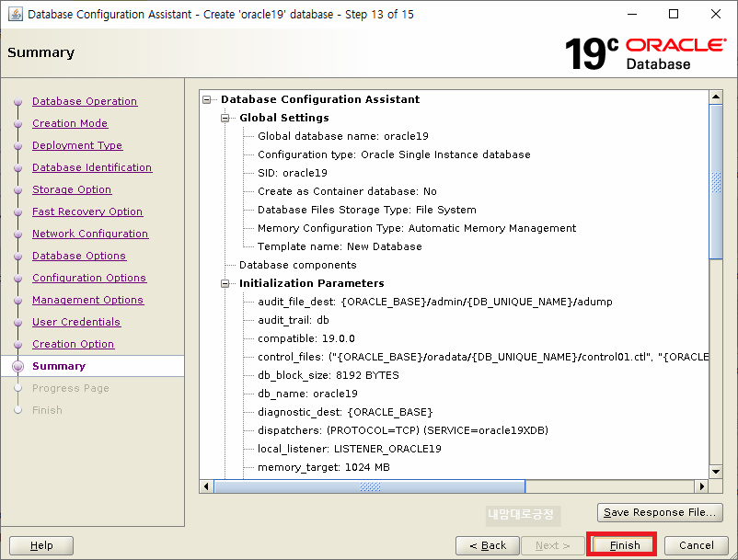Viewport: 738px width, 560px height.
Task: Click the Back button
Action: click(x=488, y=545)
